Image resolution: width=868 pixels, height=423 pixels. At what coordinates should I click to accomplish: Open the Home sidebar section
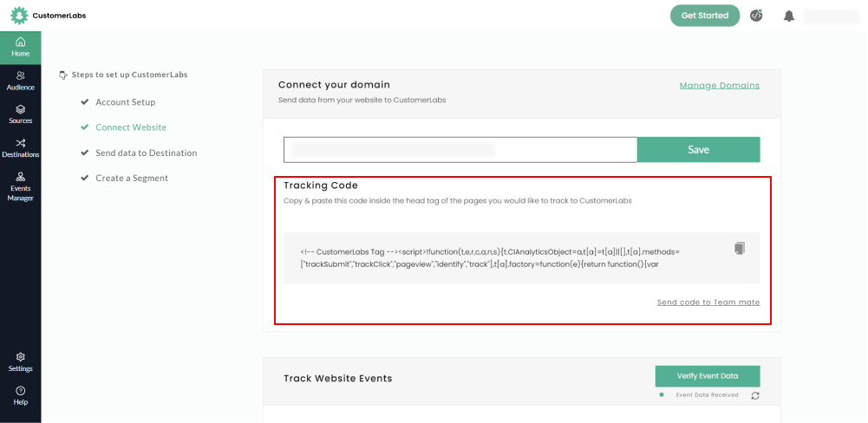[20, 47]
